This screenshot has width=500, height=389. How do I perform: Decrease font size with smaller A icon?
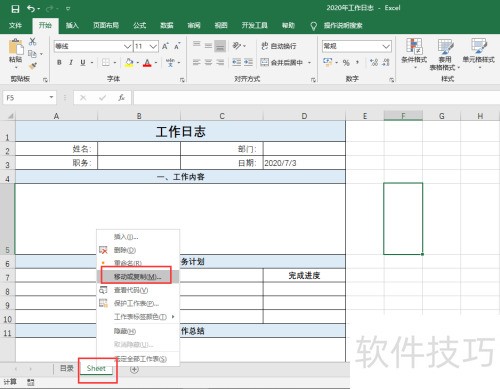177,46
